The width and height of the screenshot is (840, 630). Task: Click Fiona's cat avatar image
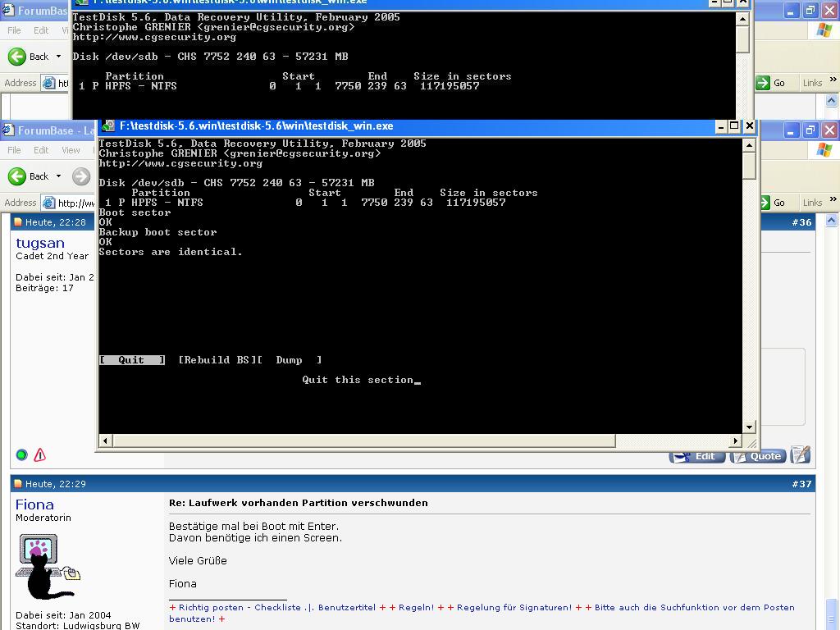[x=47, y=566]
